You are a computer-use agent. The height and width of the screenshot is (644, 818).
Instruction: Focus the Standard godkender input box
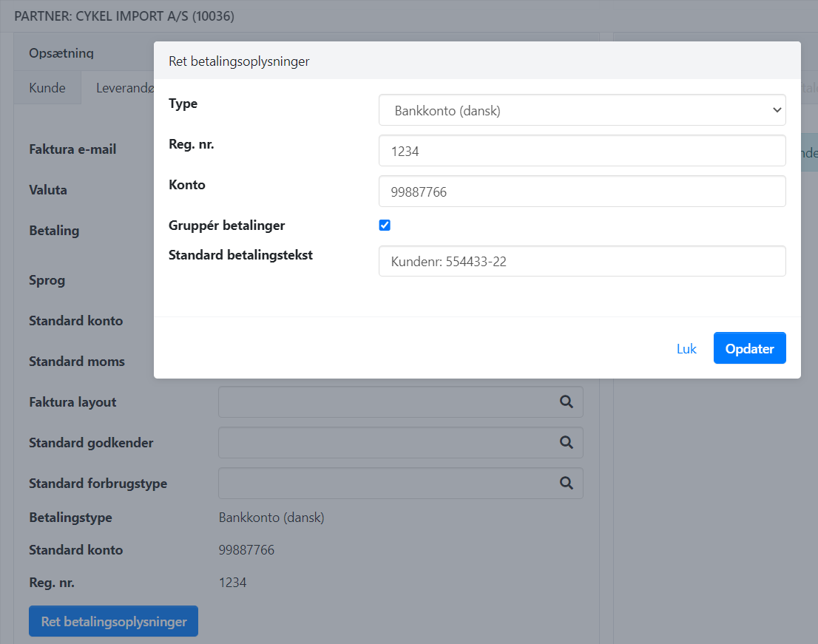click(385, 442)
